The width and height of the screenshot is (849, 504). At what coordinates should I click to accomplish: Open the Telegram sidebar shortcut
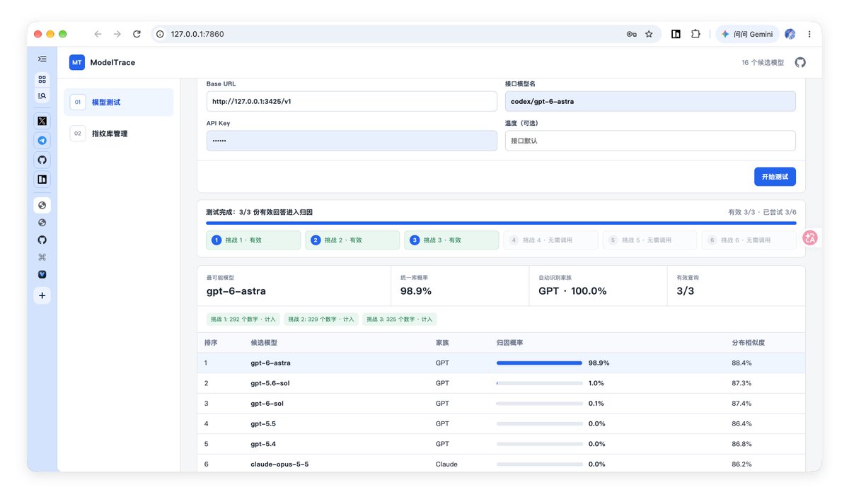[x=42, y=141]
